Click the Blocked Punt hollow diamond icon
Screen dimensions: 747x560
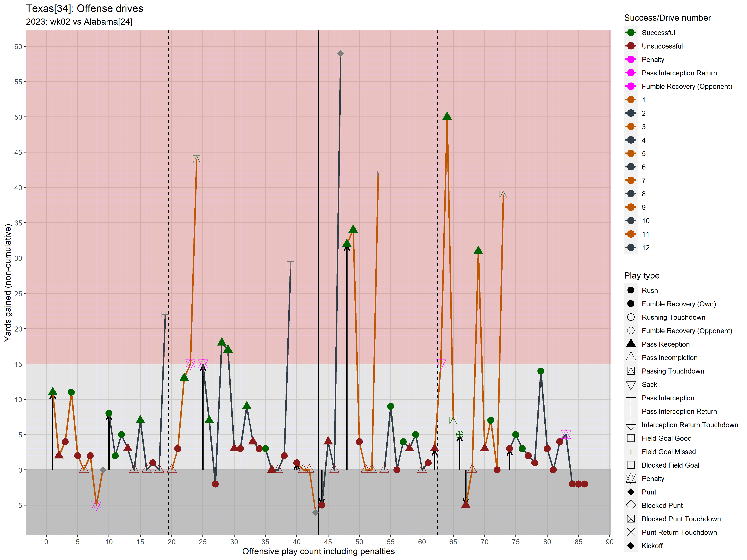pos(630,505)
